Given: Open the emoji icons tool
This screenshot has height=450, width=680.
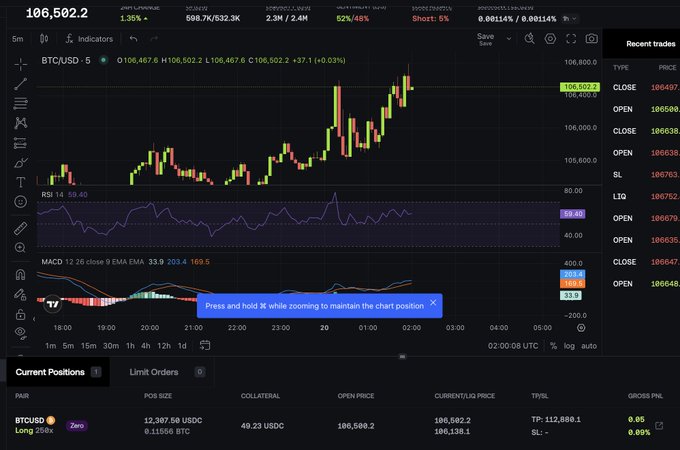Looking at the screenshot, I should 20,202.
